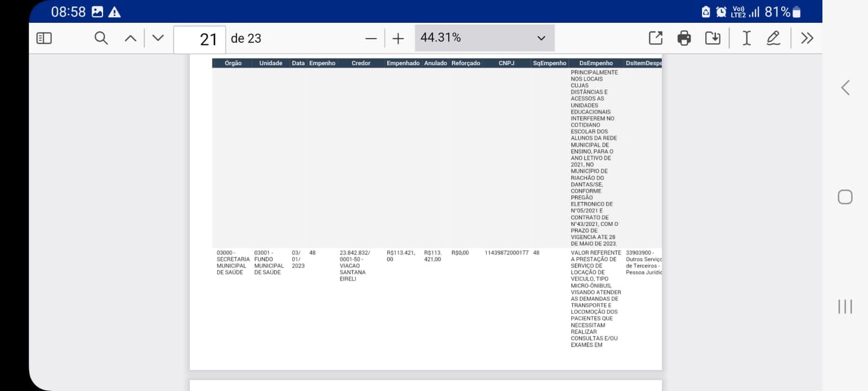
Task: Print the document using printer icon
Action: [x=684, y=38]
